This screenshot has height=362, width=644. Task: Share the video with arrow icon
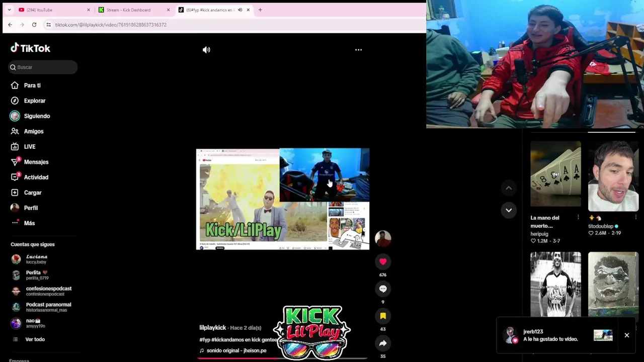383,343
